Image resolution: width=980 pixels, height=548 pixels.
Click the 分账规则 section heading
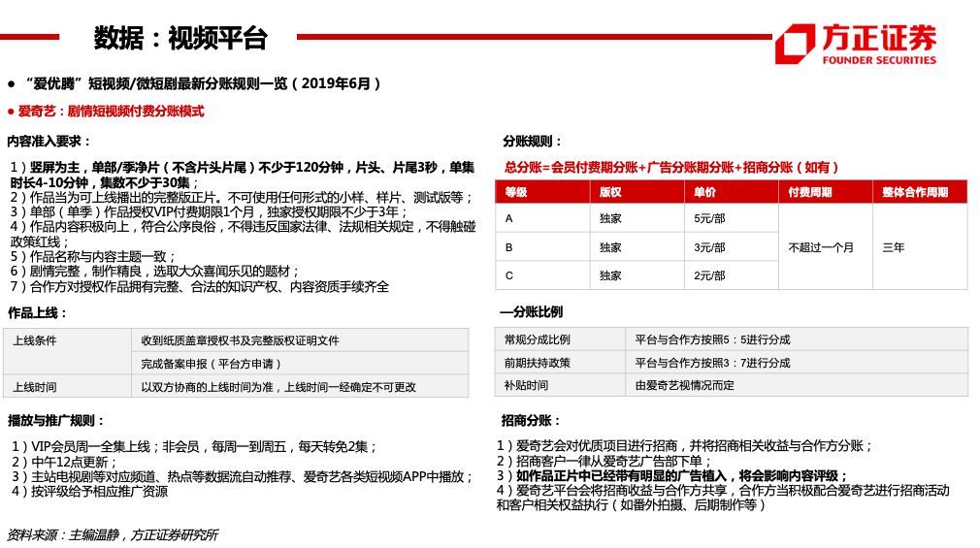533,142
